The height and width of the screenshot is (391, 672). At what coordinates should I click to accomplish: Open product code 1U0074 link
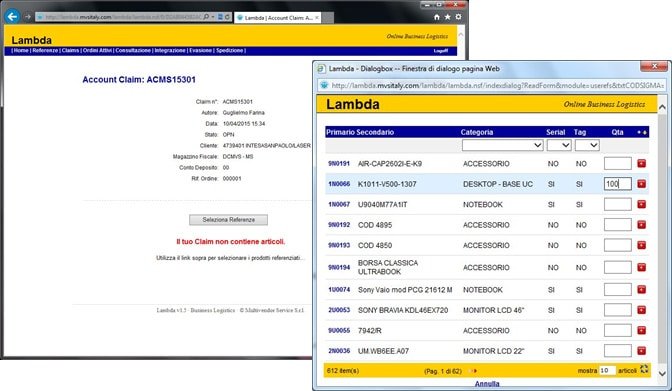pos(339,290)
